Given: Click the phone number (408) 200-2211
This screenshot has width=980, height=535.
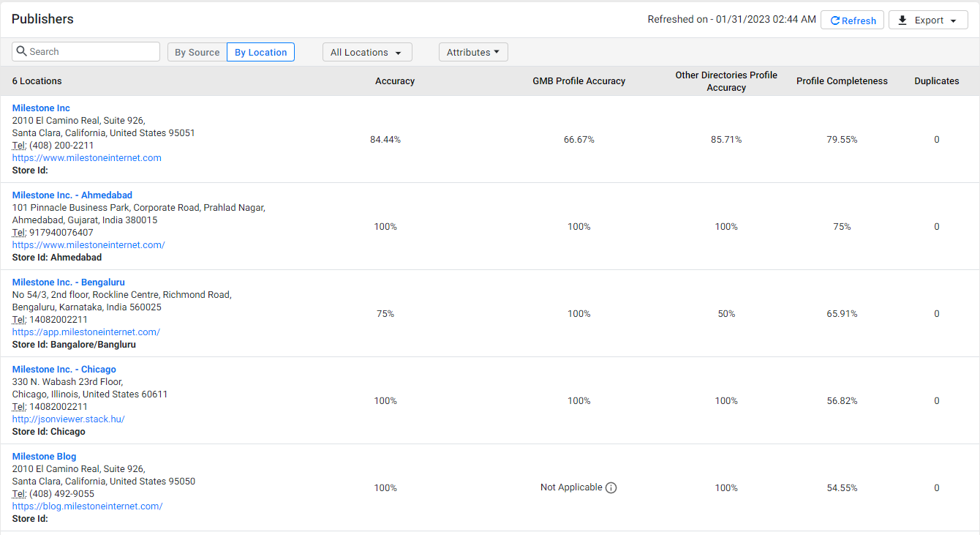Looking at the screenshot, I should point(61,146).
